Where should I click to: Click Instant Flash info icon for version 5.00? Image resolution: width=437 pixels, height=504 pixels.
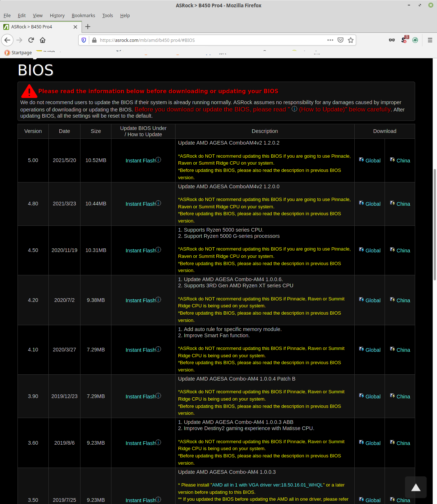coord(158,160)
